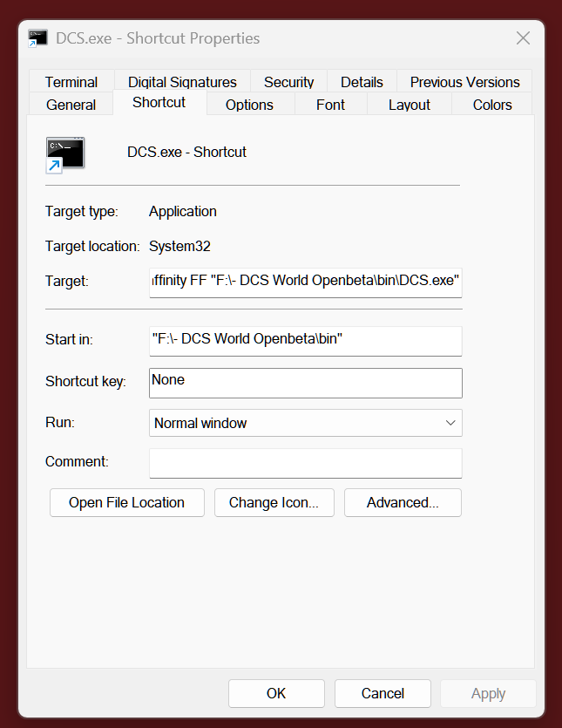562x728 pixels.
Task: Click the "Comment:" label
Action: tap(77, 461)
